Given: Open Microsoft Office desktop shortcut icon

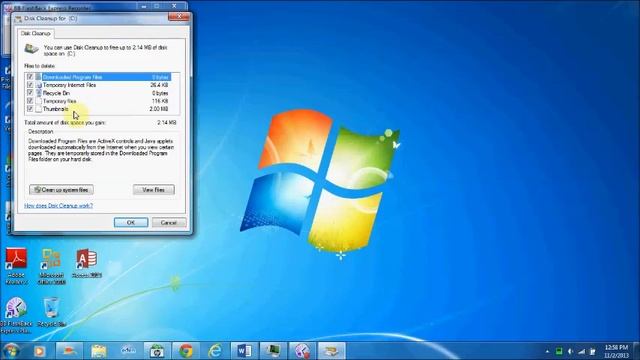Looking at the screenshot, I should tap(51, 265).
